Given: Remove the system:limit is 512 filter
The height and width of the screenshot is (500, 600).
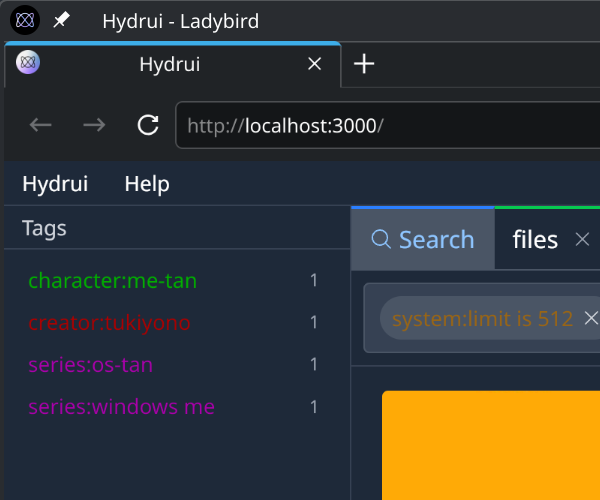Looking at the screenshot, I should click(590, 318).
